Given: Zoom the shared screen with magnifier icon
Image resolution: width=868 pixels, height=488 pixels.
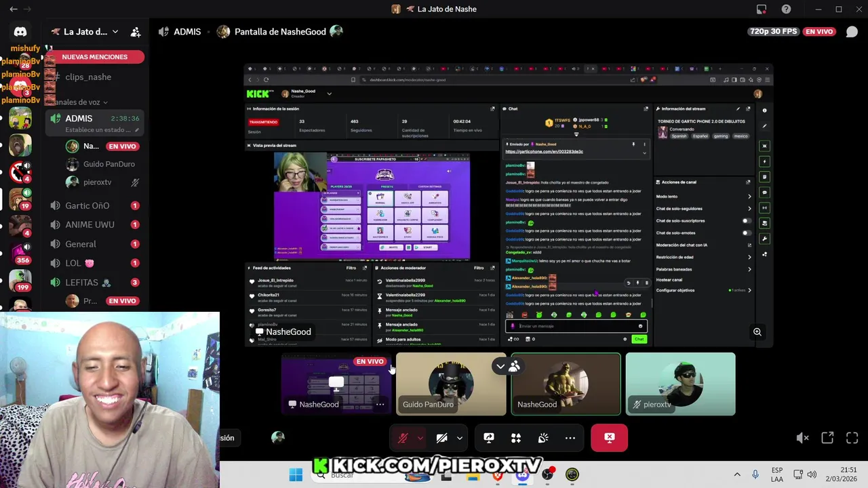Looking at the screenshot, I should (757, 332).
